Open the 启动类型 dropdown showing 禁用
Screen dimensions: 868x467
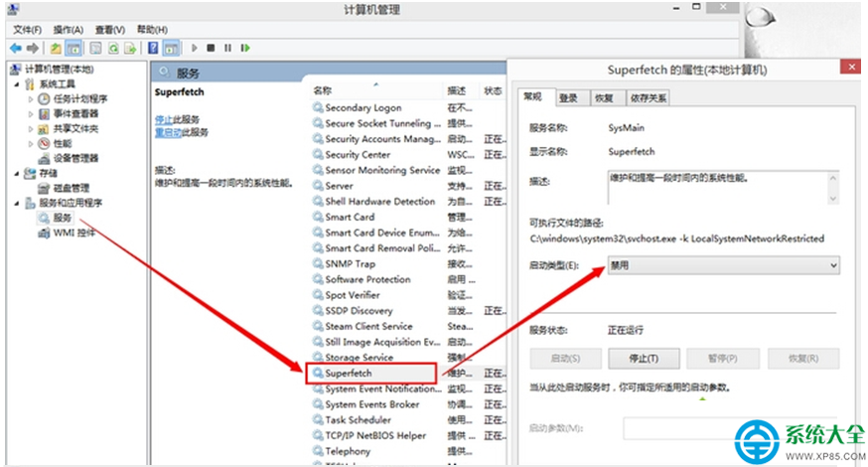[724, 265]
